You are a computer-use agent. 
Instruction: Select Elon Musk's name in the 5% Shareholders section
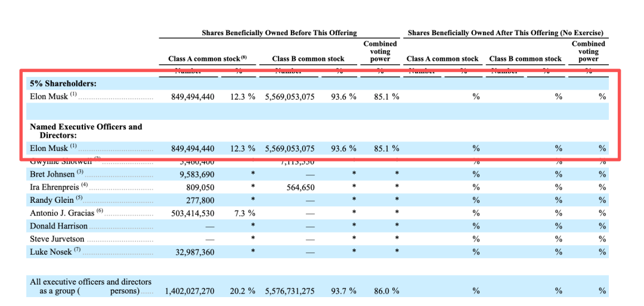(49, 97)
